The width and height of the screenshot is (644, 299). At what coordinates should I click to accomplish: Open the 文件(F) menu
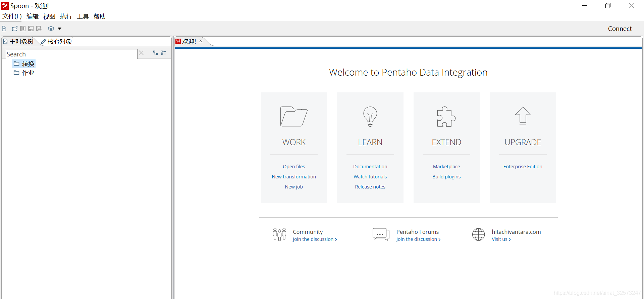click(12, 16)
